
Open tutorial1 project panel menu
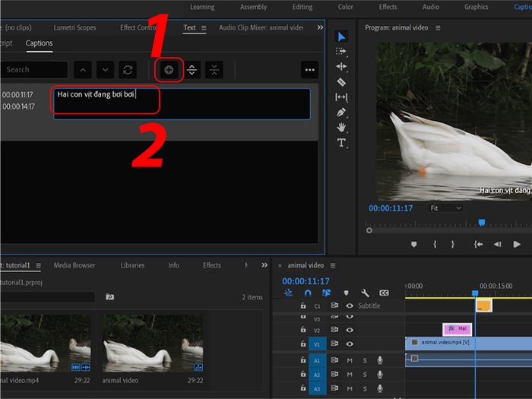(x=38, y=265)
